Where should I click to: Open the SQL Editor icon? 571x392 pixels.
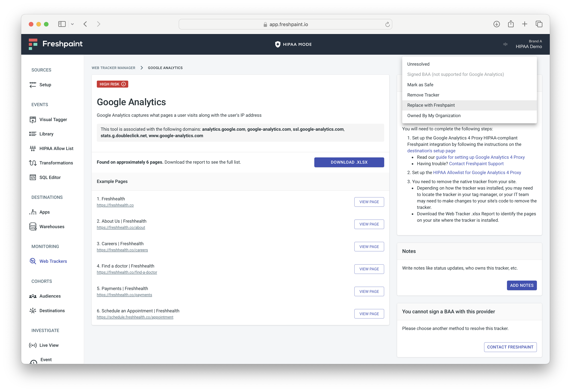33,177
